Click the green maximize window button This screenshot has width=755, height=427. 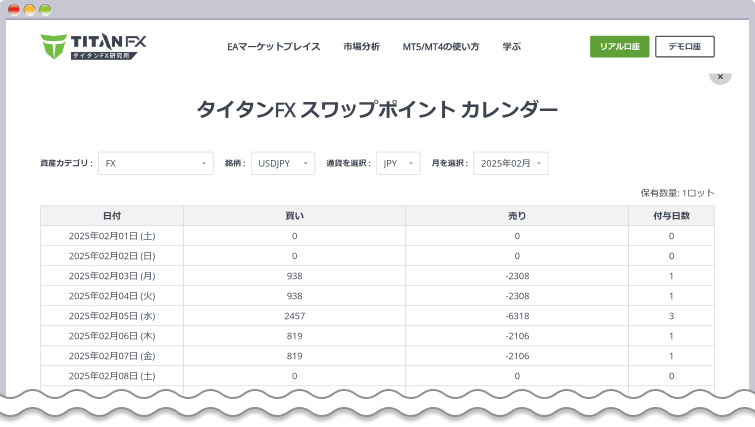(45, 10)
